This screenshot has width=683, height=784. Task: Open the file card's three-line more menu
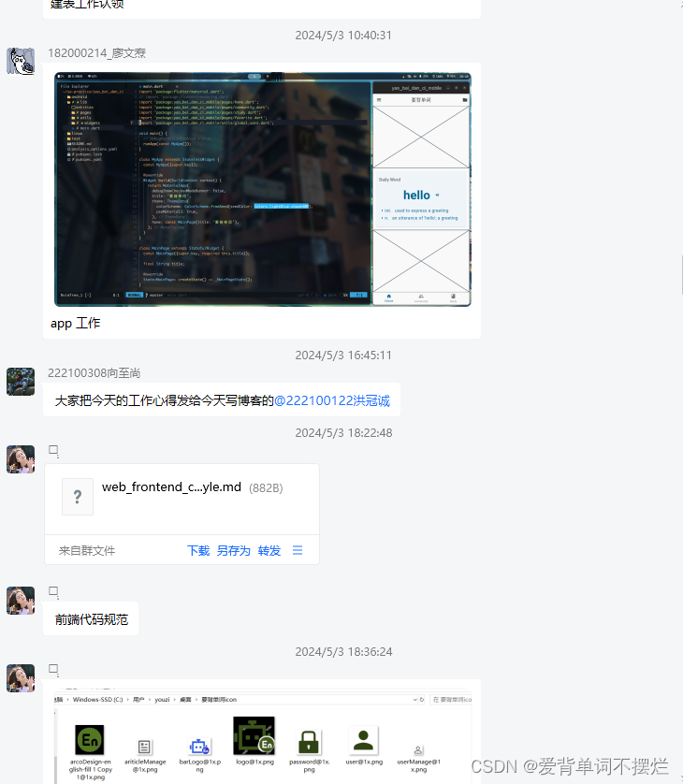pos(298,550)
